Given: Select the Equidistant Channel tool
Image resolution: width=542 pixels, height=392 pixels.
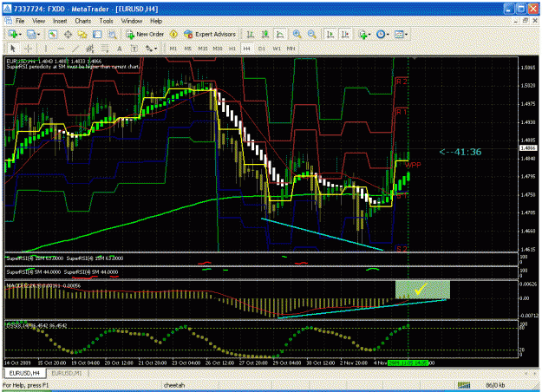Looking at the screenshot, I should tap(90, 49).
